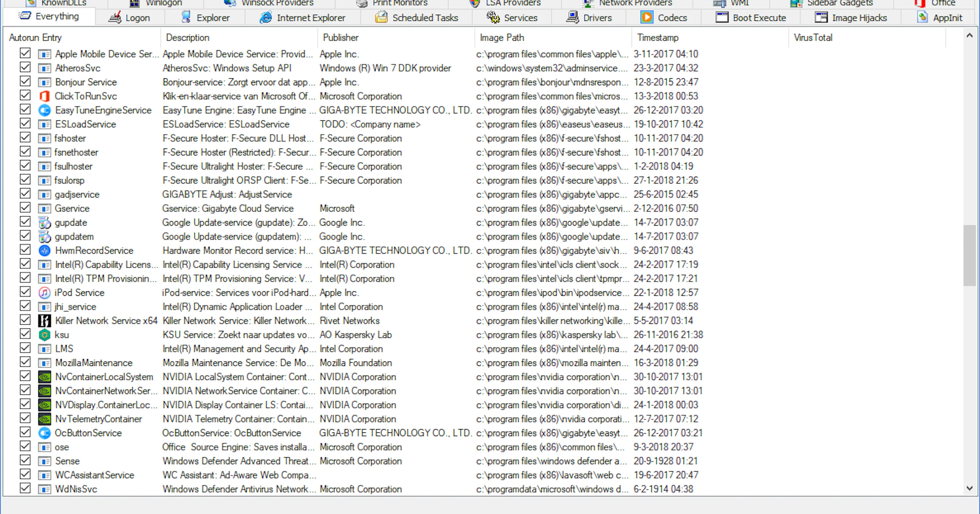
Task: Select the Sense entry name
Action: coord(67,461)
